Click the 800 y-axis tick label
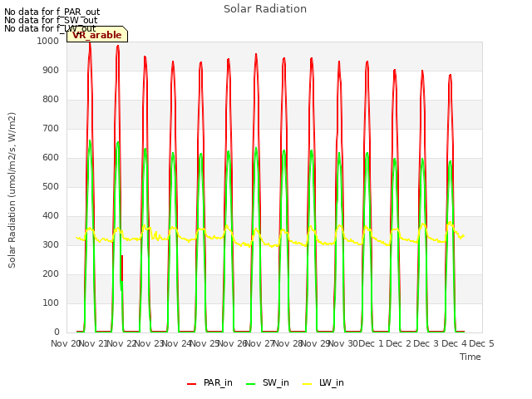This screenshot has height=399, width=532. pyautogui.click(x=51, y=100)
